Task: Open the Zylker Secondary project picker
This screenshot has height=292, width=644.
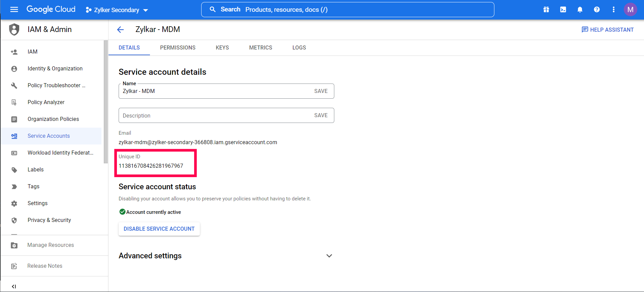Action: tap(117, 10)
